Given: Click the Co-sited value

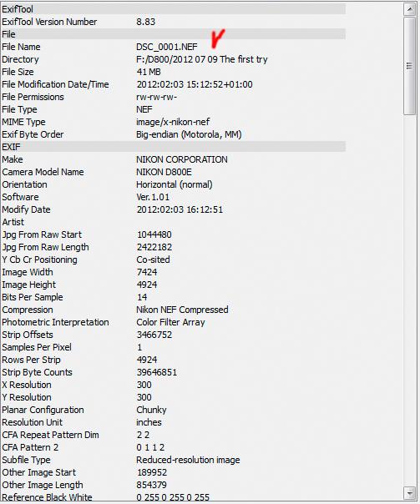Looking at the screenshot, I should 153,260.
